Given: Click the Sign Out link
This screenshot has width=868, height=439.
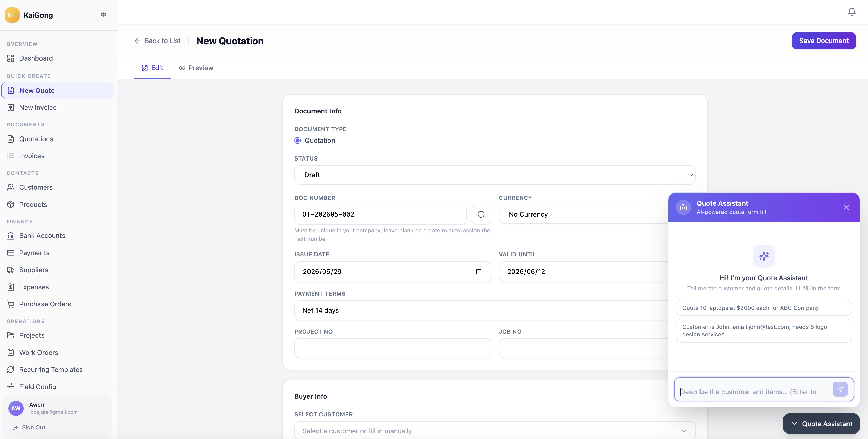Looking at the screenshot, I should [29, 427].
